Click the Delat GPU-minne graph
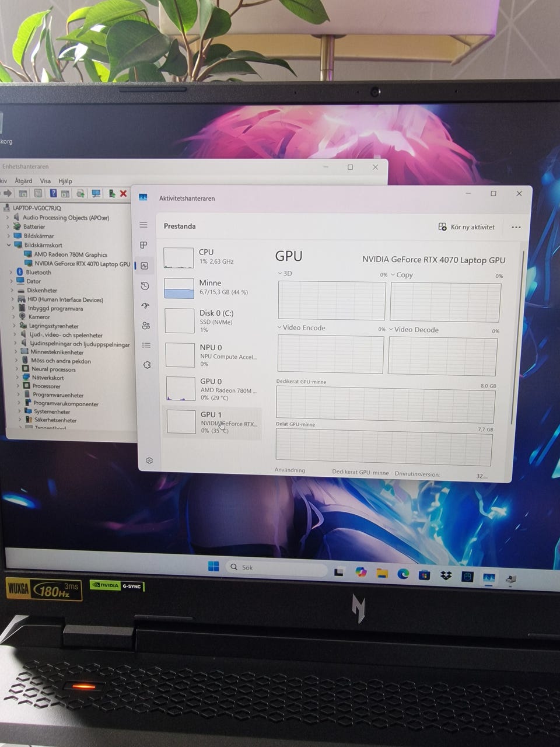 coord(384,448)
